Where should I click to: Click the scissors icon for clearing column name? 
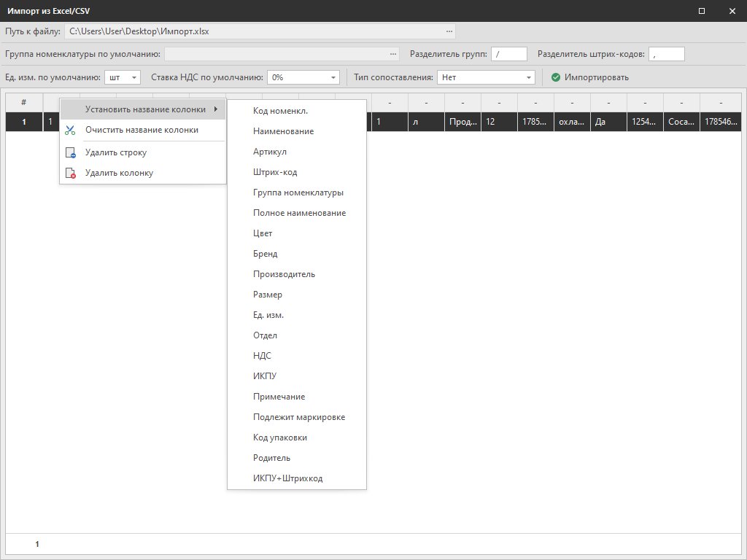70,130
